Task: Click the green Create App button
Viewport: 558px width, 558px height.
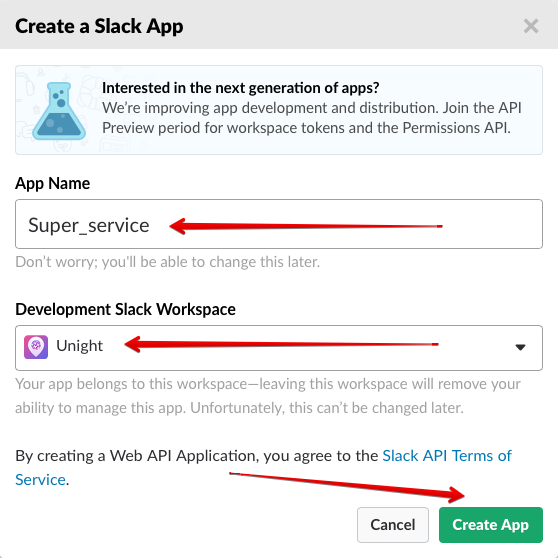Action: click(490, 525)
